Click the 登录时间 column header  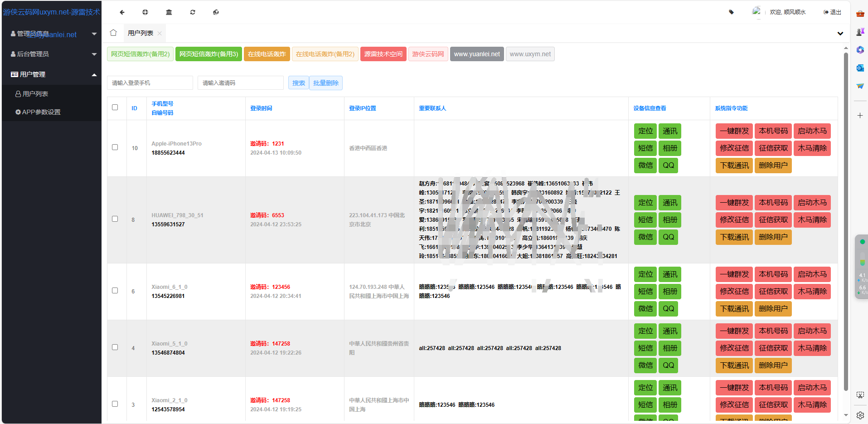coord(261,108)
